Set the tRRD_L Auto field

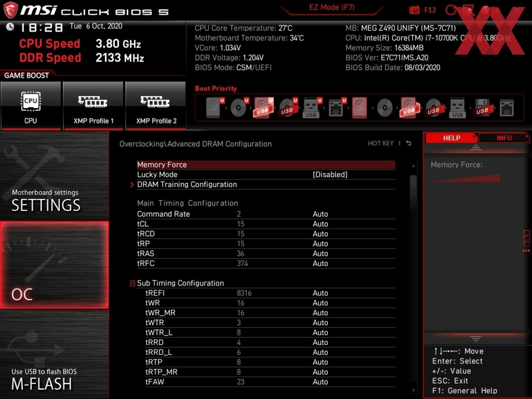pos(320,352)
